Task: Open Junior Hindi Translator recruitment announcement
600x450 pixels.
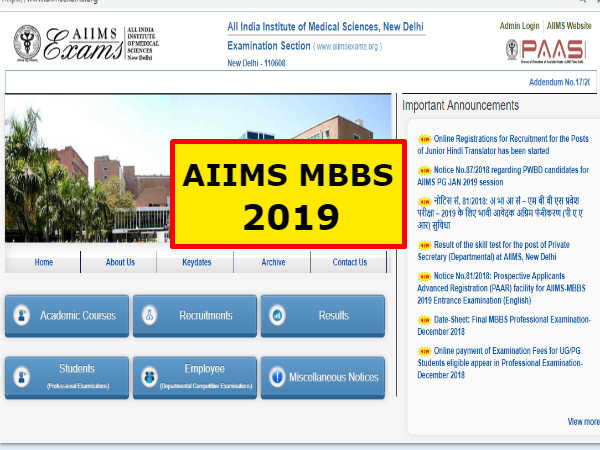Action: 503,145
